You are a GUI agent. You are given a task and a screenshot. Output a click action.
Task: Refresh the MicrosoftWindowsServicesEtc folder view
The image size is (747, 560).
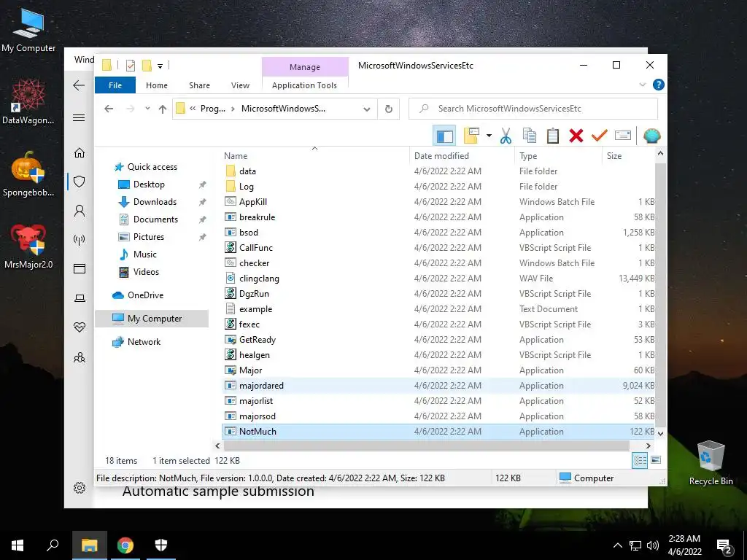coord(389,109)
